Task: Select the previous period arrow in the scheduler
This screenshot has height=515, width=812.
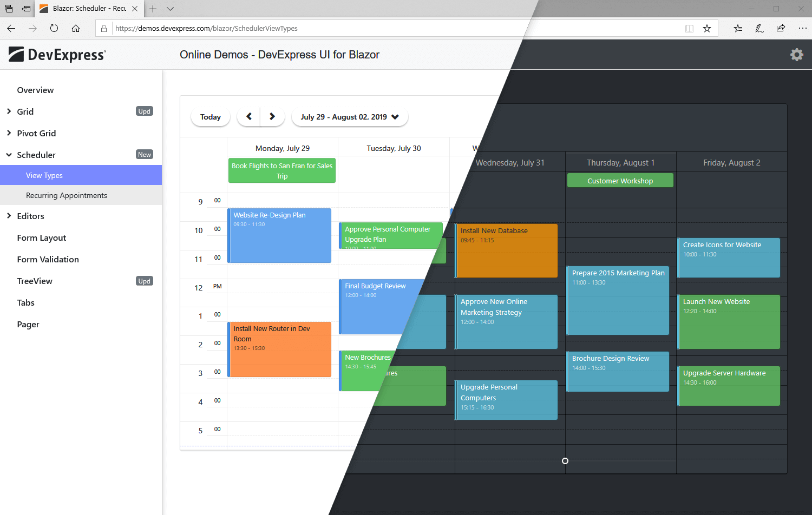Action: click(x=248, y=116)
